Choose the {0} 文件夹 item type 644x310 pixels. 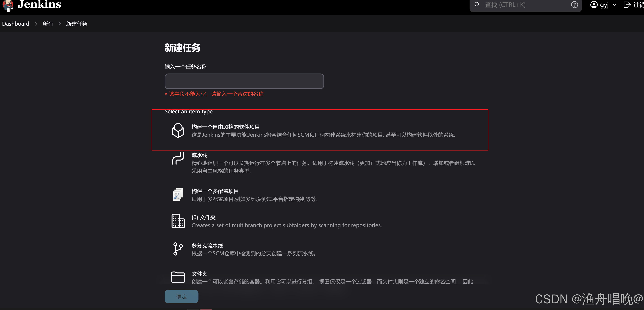(x=203, y=217)
